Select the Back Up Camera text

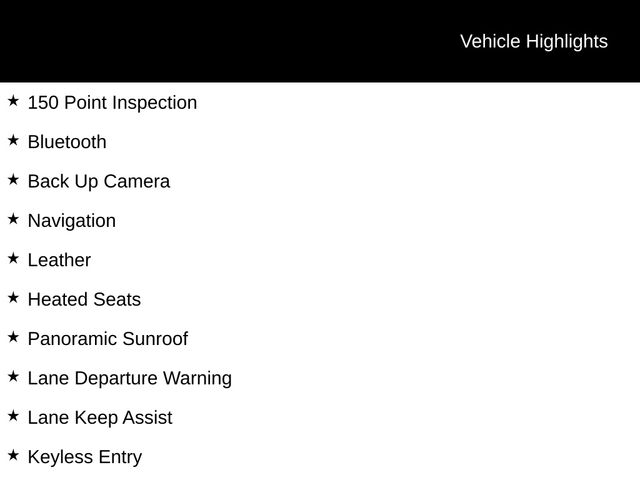click(99, 182)
